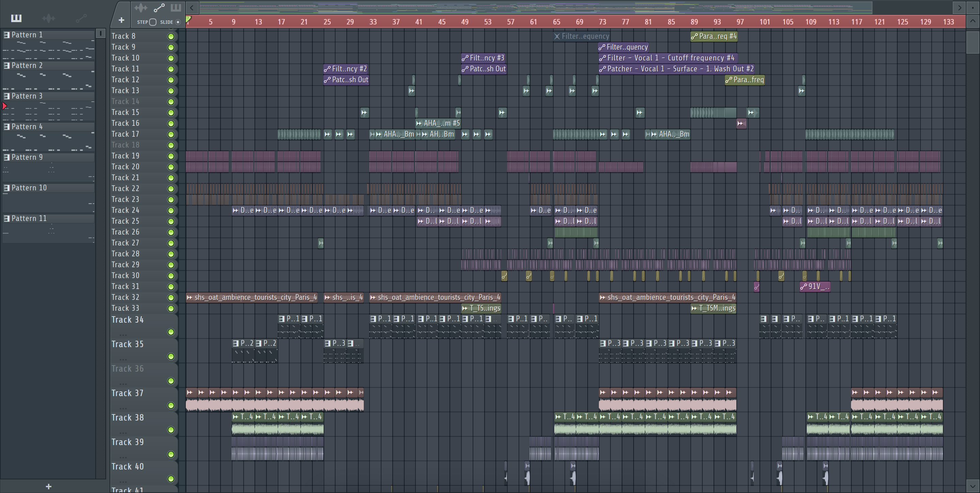Select the T_TSM..ings clip on Track 33
The image size is (980, 493).
[x=713, y=308]
